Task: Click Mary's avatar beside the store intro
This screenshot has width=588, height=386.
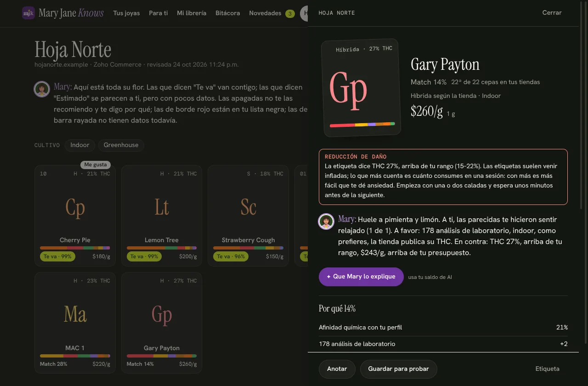Action: pyautogui.click(x=42, y=89)
